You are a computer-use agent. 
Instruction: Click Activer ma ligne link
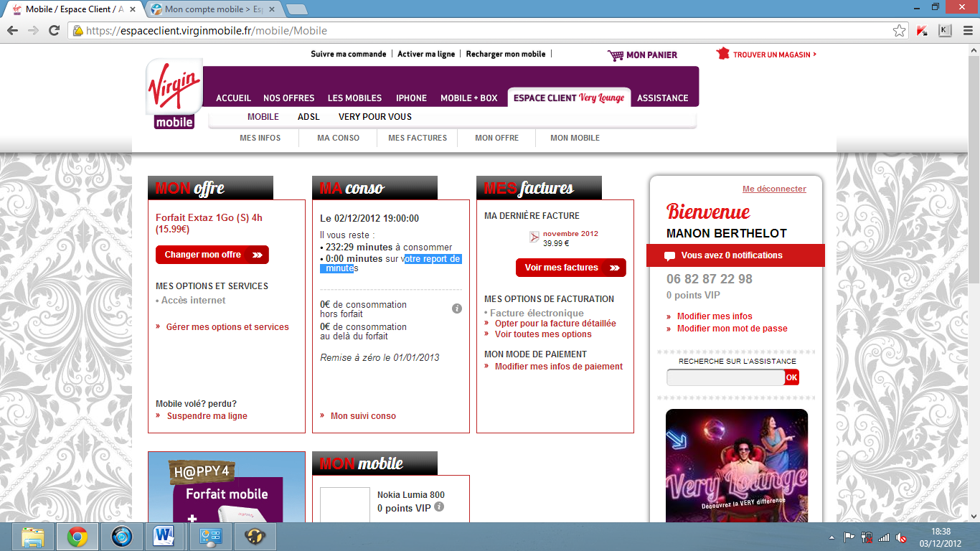(426, 54)
